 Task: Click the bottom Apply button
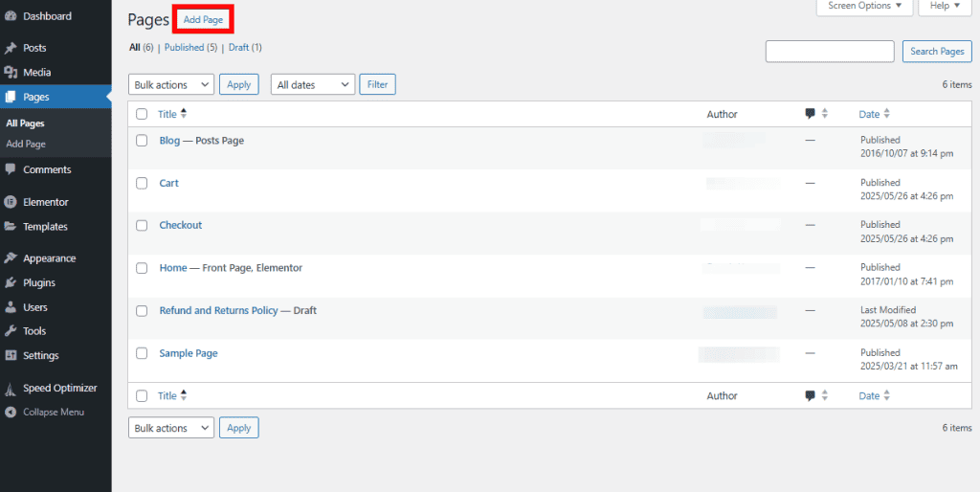[x=238, y=428]
